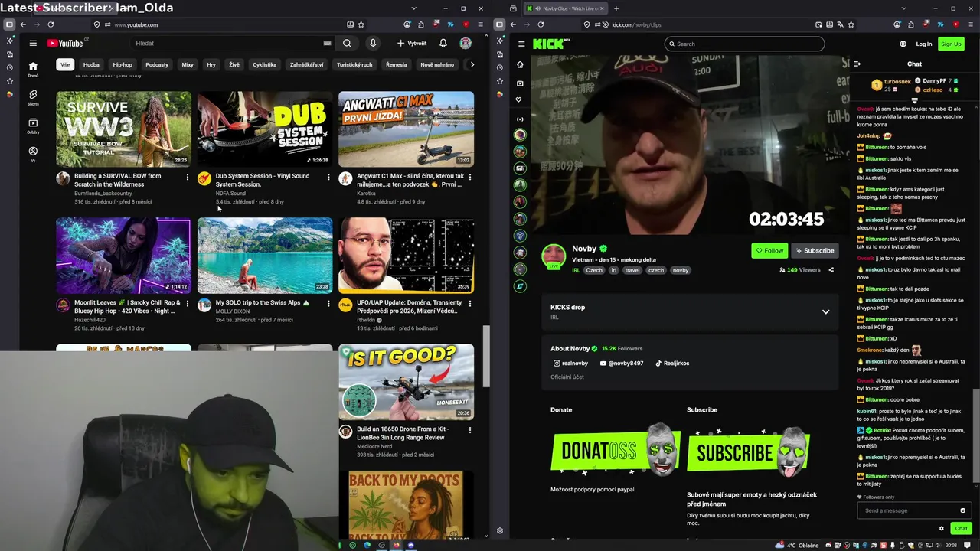Open Kick language globe icon

point(903,44)
